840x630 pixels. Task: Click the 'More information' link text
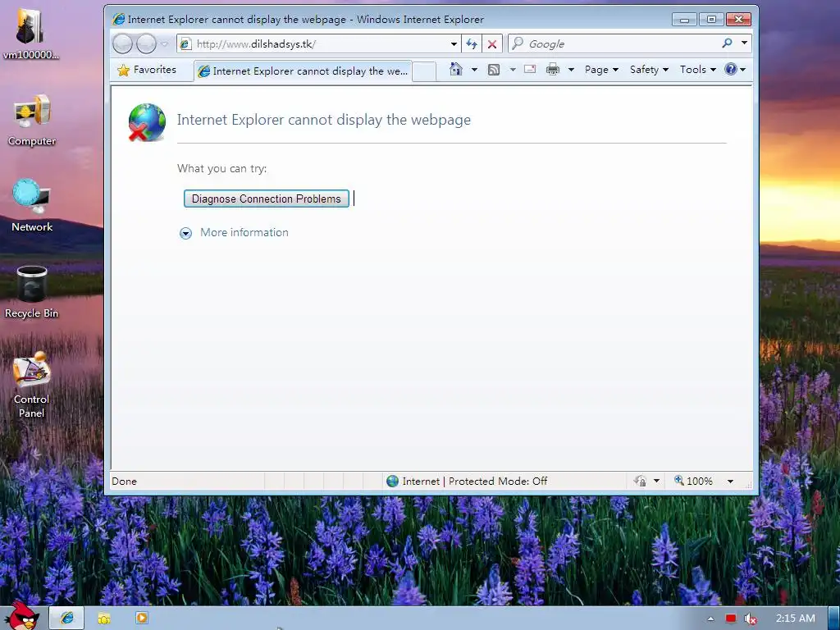244,232
